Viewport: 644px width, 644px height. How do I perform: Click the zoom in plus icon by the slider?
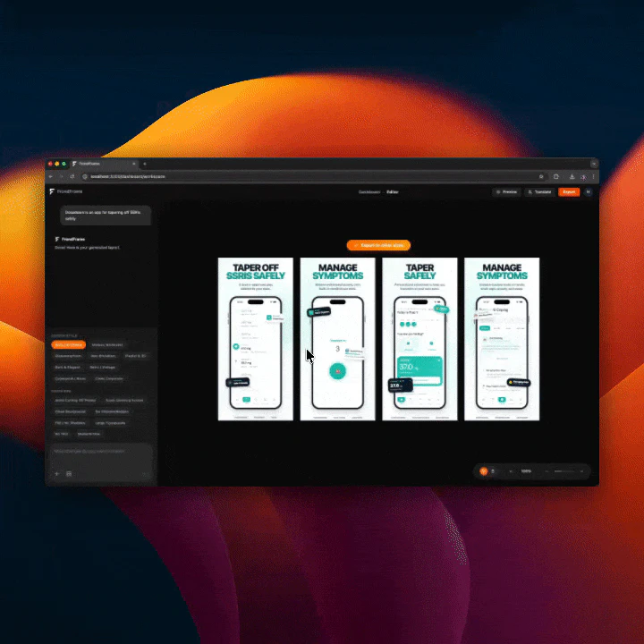(x=581, y=471)
